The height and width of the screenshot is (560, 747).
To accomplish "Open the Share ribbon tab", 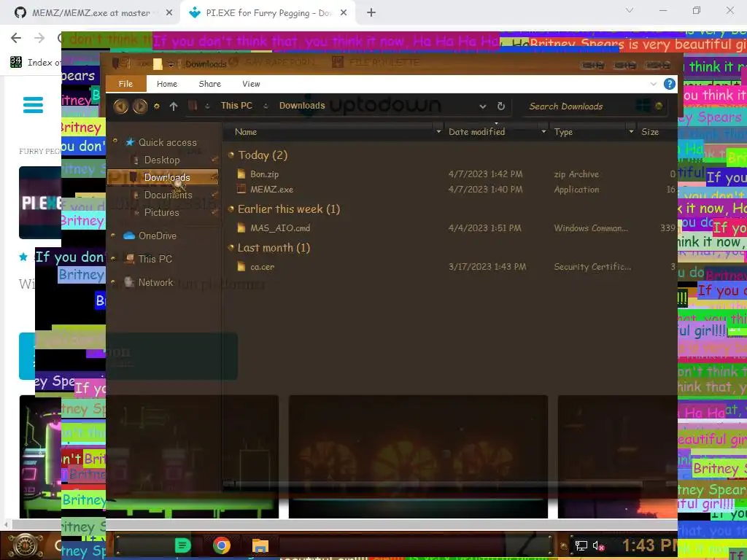I will click(x=209, y=84).
